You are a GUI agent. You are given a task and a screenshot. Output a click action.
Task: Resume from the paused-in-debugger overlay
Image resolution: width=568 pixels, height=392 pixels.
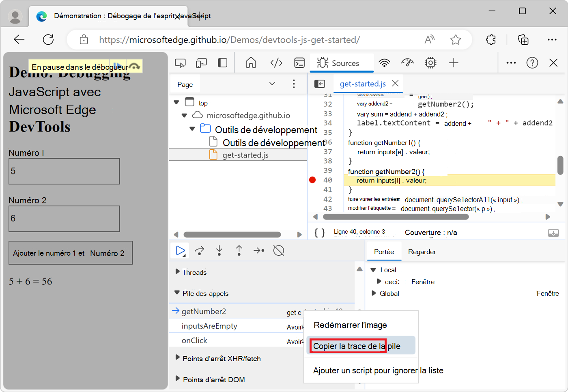pos(118,66)
